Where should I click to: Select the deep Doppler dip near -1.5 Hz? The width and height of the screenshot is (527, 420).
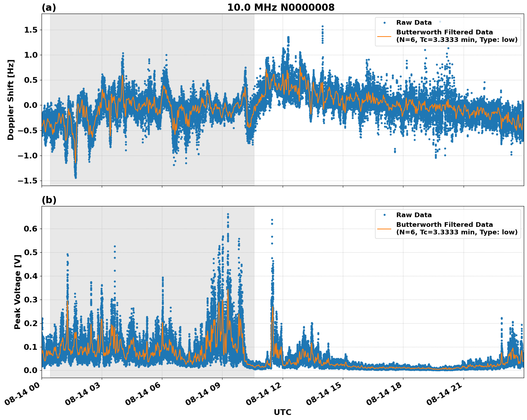76,177
